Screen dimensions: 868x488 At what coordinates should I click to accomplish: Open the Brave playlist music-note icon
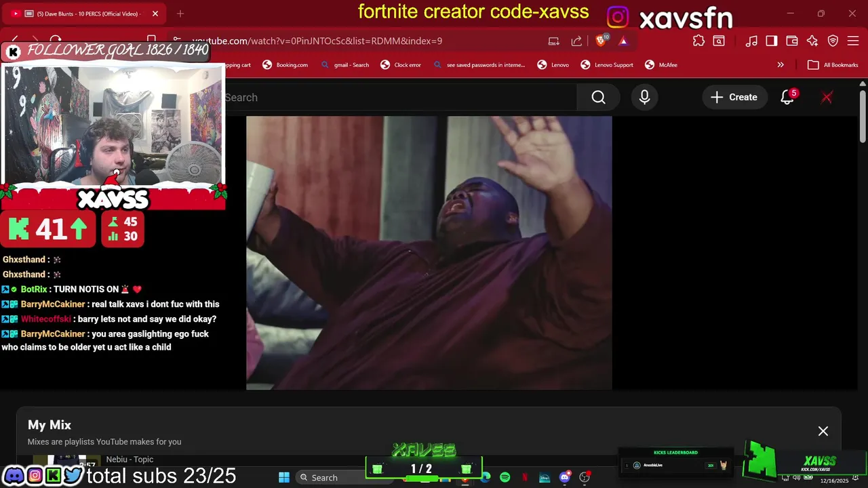(751, 41)
